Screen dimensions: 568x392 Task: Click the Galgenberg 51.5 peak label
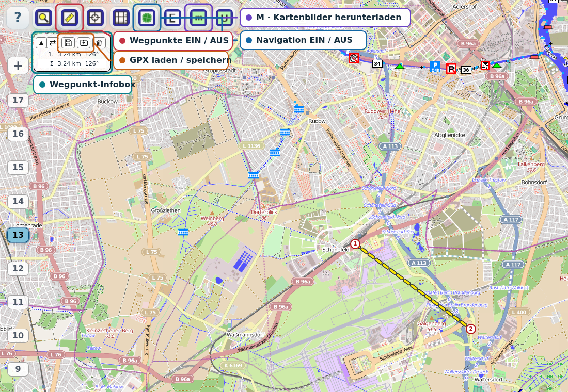(432, 326)
